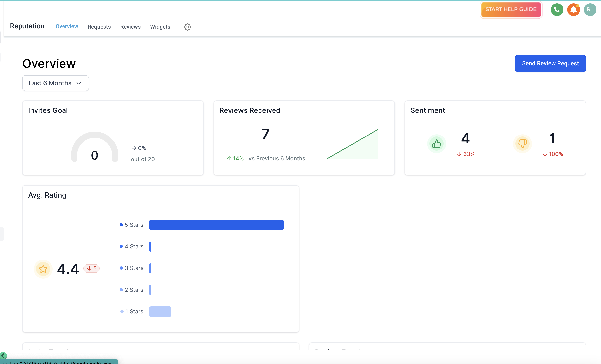Select the Overview tab
This screenshot has width=601, height=364.
(x=67, y=26)
